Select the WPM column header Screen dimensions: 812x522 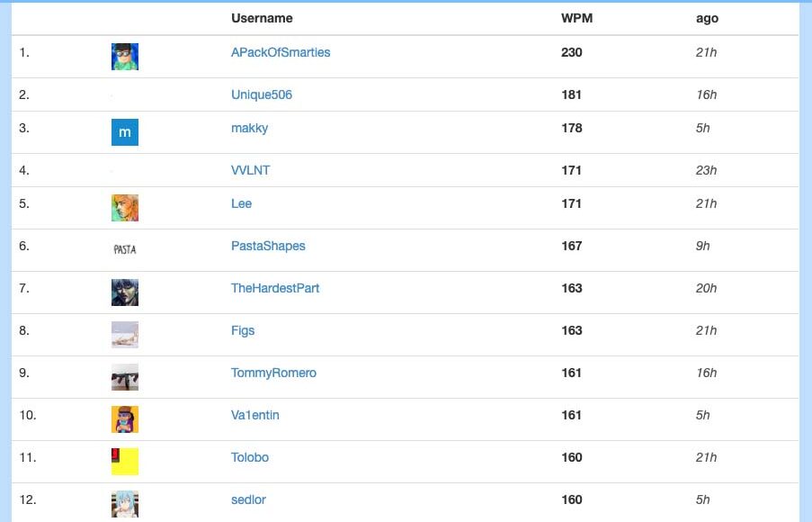pyautogui.click(x=577, y=18)
